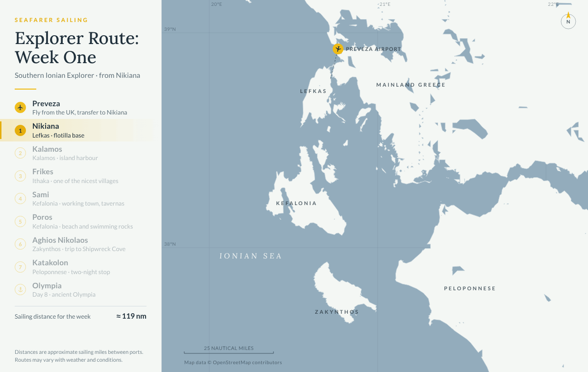Open the Sami route entry
Image resolution: width=588 pixels, height=372 pixels.
pos(80,199)
